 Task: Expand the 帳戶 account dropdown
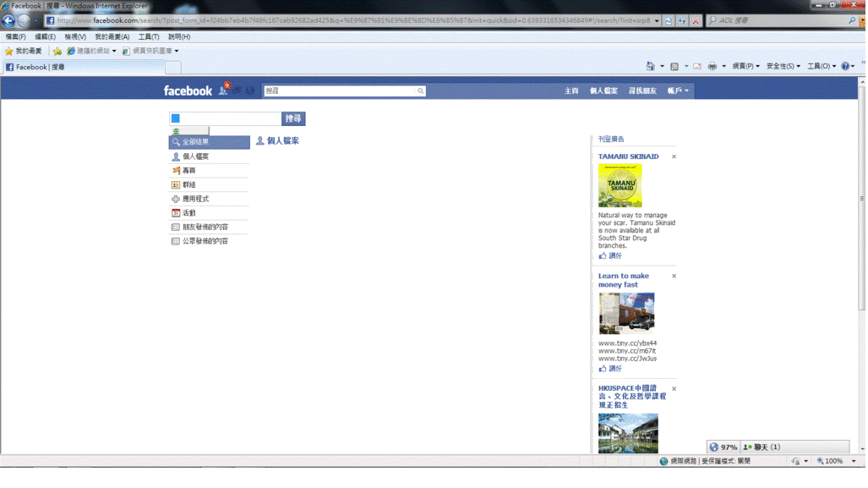coord(678,90)
